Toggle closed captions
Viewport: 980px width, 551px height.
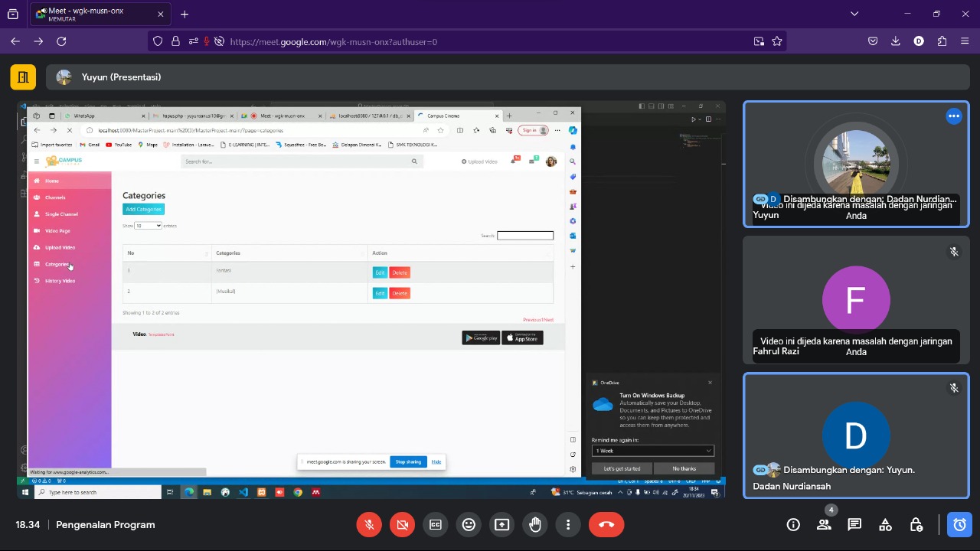436,525
